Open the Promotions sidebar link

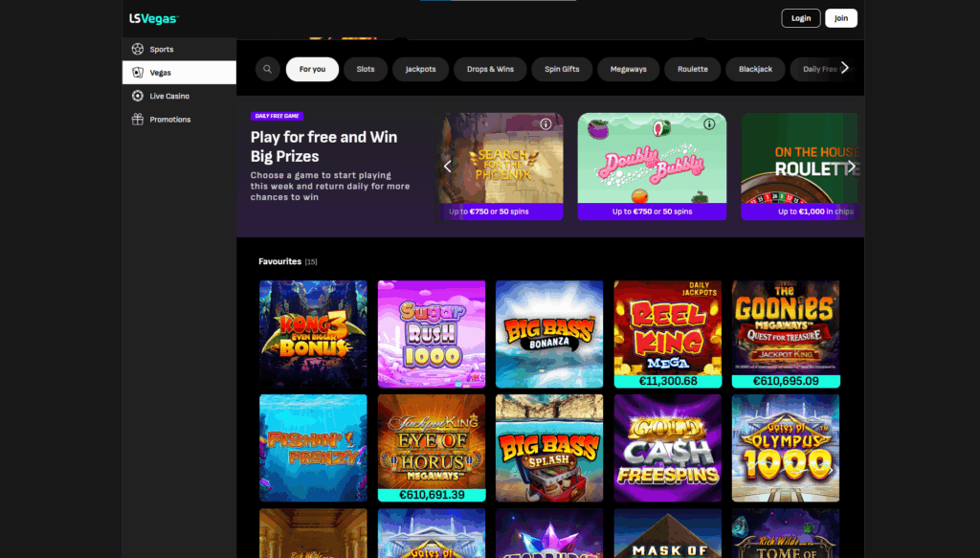coord(179,120)
